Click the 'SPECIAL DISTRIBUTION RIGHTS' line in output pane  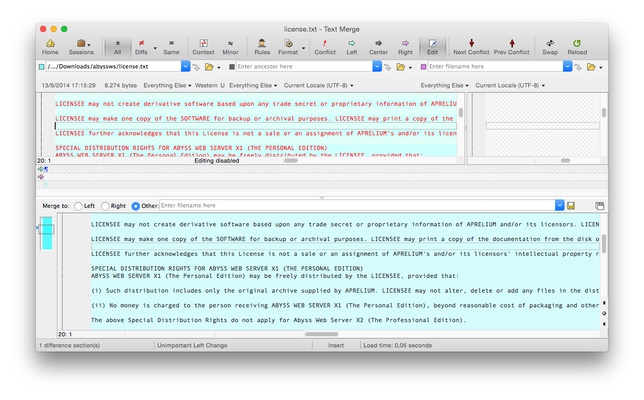(x=227, y=269)
